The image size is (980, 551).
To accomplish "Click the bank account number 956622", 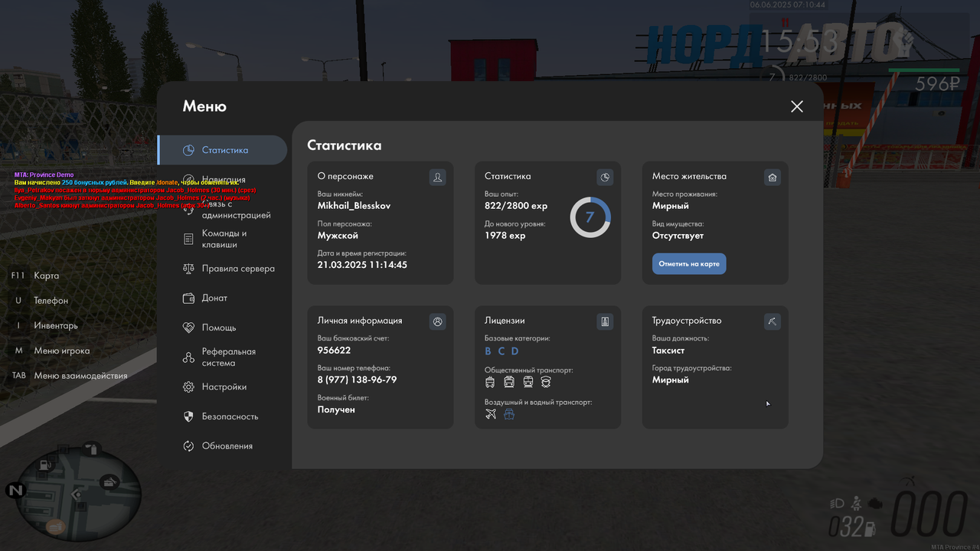I will point(334,350).
